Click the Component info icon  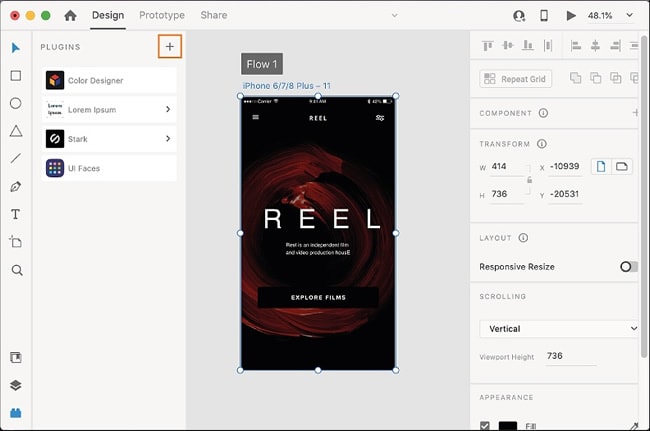543,113
